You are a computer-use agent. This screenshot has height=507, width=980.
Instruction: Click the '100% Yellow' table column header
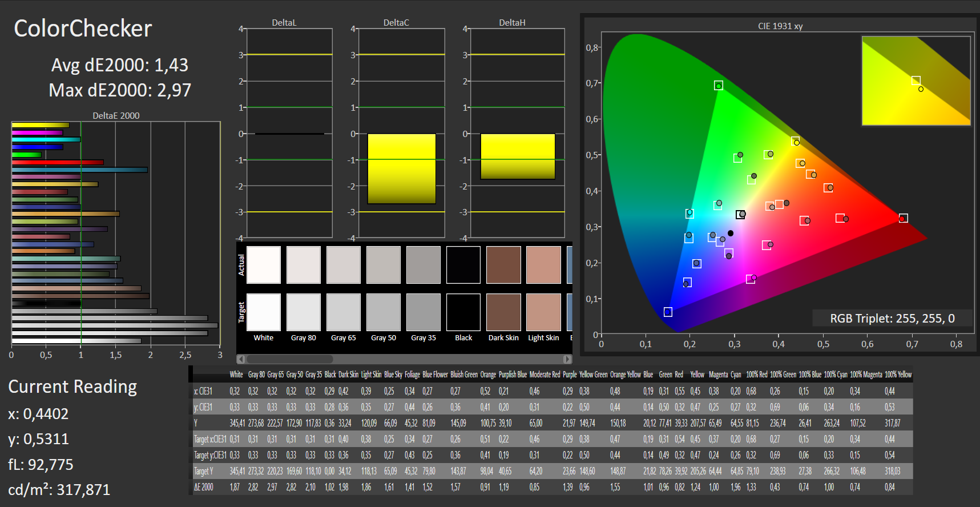[x=898, y=375]
